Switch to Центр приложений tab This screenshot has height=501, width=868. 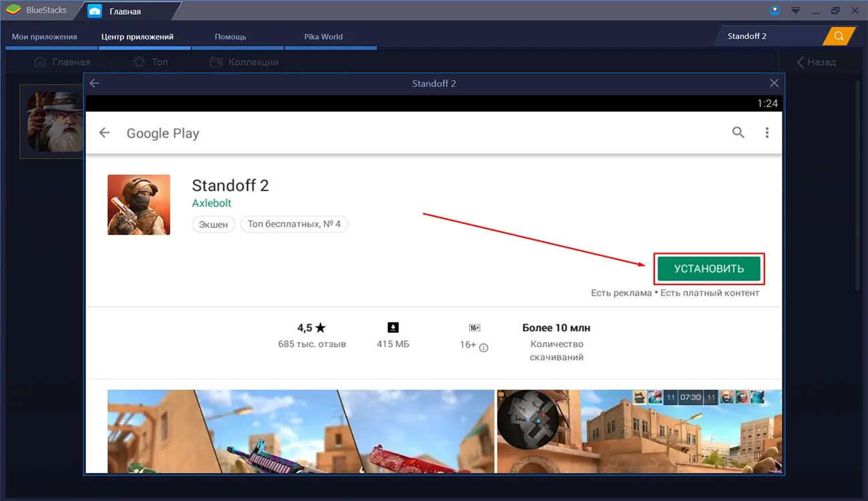tap(138, 37)
